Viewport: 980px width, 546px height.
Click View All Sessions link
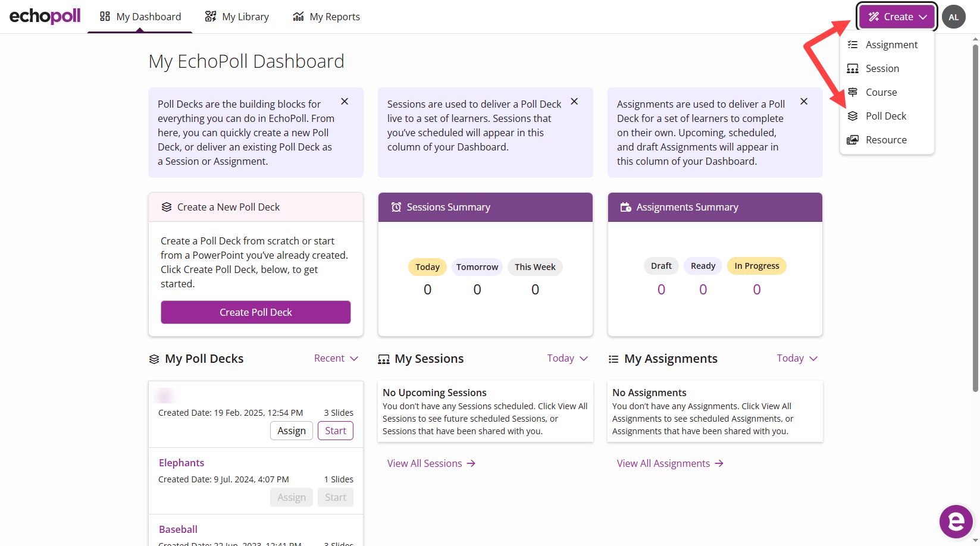point(431,463)
